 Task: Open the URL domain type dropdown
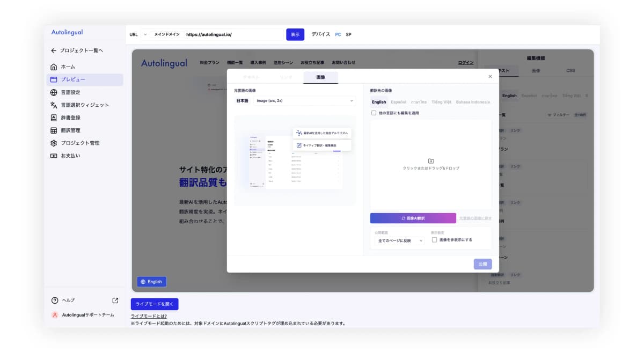(145, 34)
